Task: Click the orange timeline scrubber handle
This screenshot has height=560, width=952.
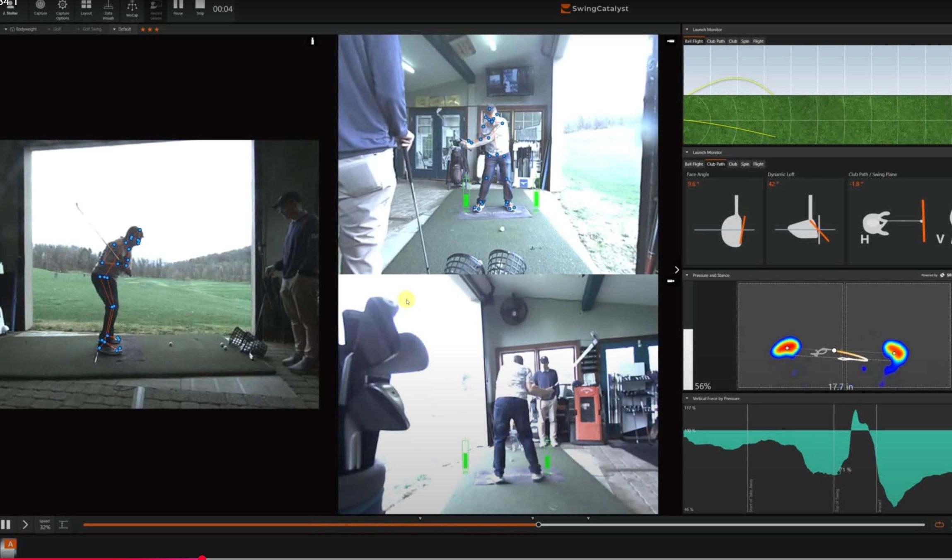Action: (538, 525)
